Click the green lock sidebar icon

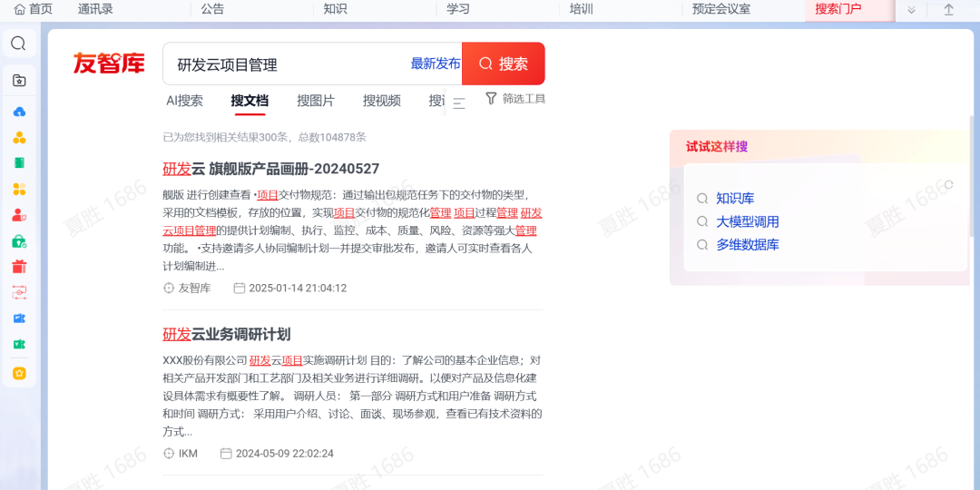(x=19, y=241)
